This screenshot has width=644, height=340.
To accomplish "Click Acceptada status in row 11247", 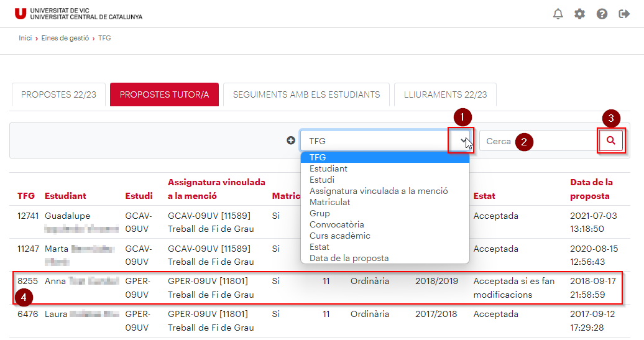I will tap(495, 249).
